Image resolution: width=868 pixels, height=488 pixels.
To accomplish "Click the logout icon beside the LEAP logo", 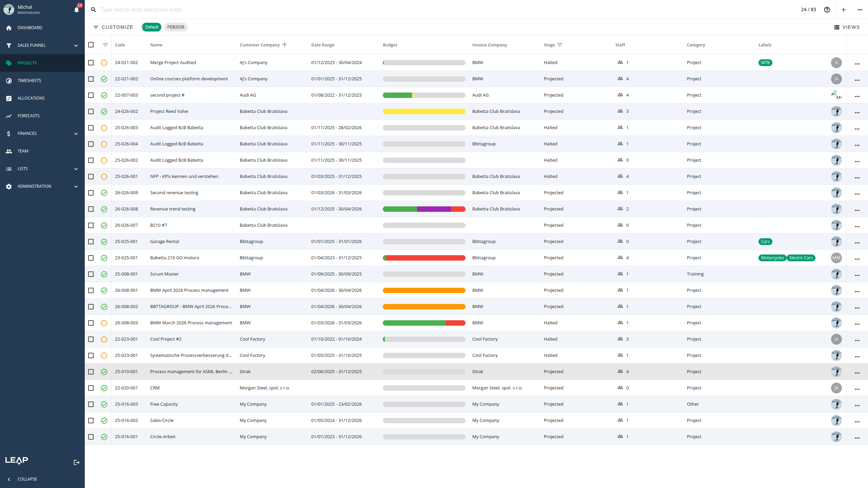I will (77, 462).
